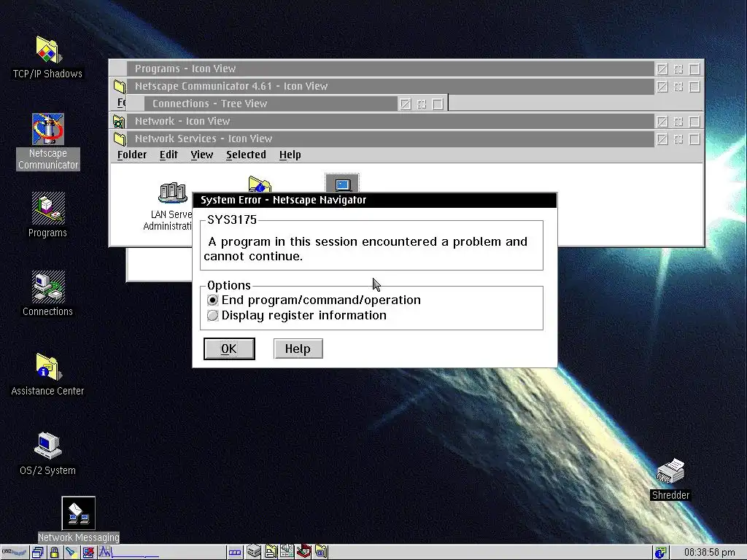The image size is (747, 560).
Task: Open system menu icon of Network window
Action: [119, 122]
